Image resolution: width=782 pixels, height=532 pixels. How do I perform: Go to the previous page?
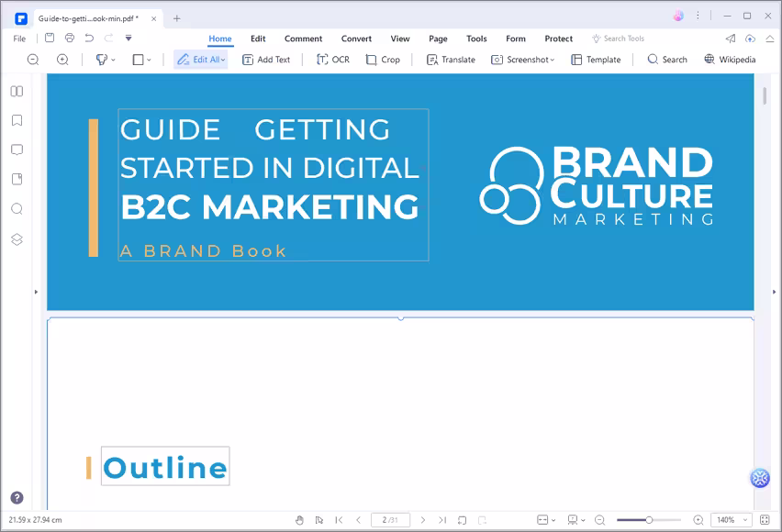pos(358,520)
